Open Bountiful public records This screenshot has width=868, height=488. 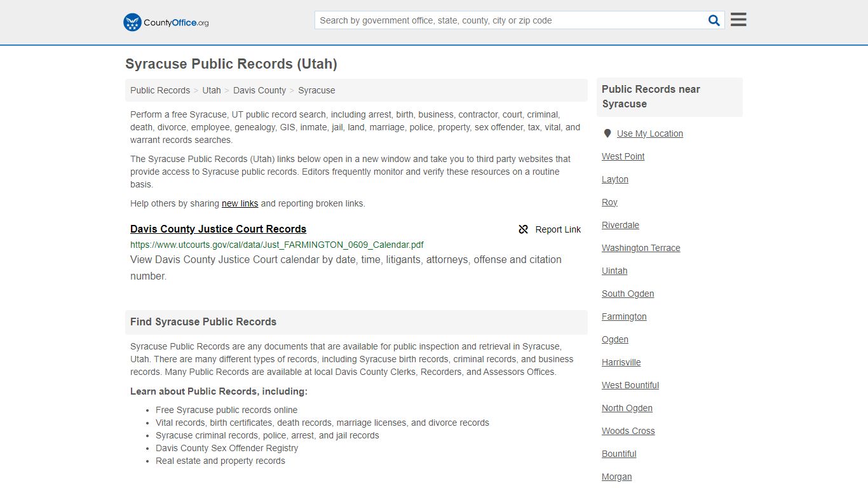(x=619, y=454)
